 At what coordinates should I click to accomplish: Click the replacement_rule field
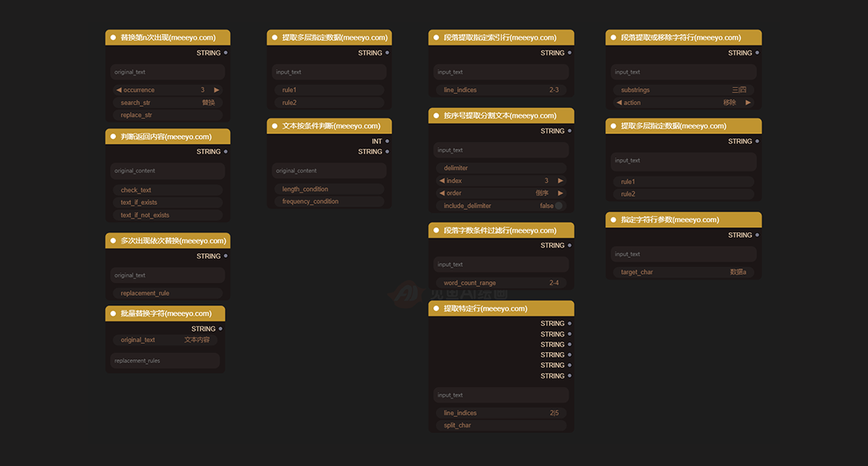point(168,293)
